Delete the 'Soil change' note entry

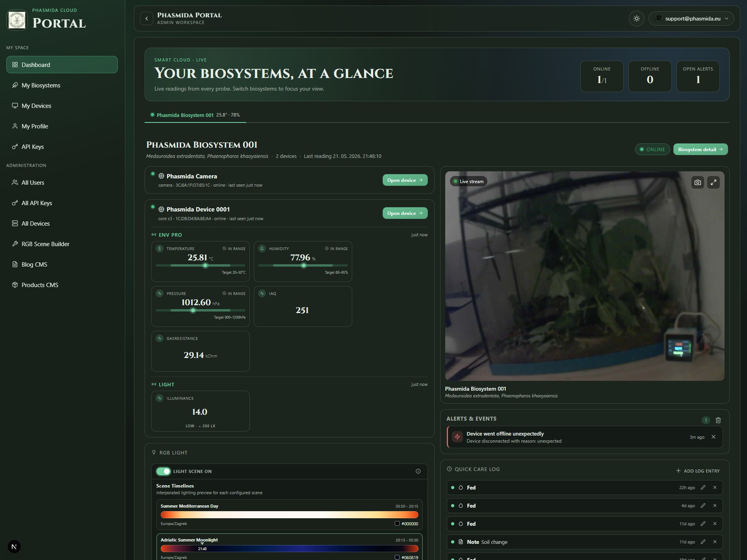pyautogui.click(x=715, y=542)
